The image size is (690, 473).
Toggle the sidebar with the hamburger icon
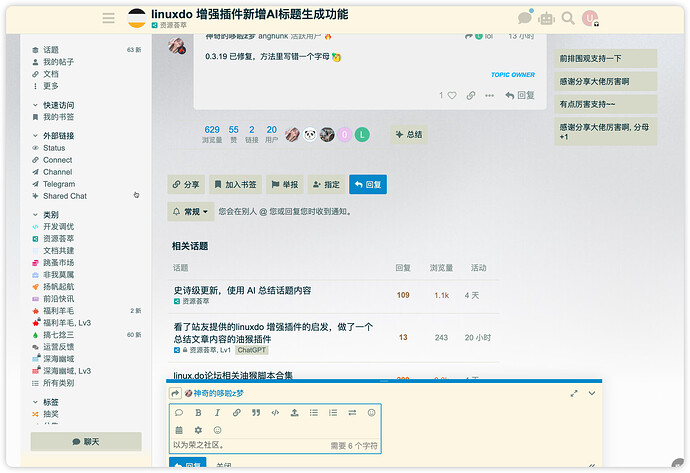[108, 18]
